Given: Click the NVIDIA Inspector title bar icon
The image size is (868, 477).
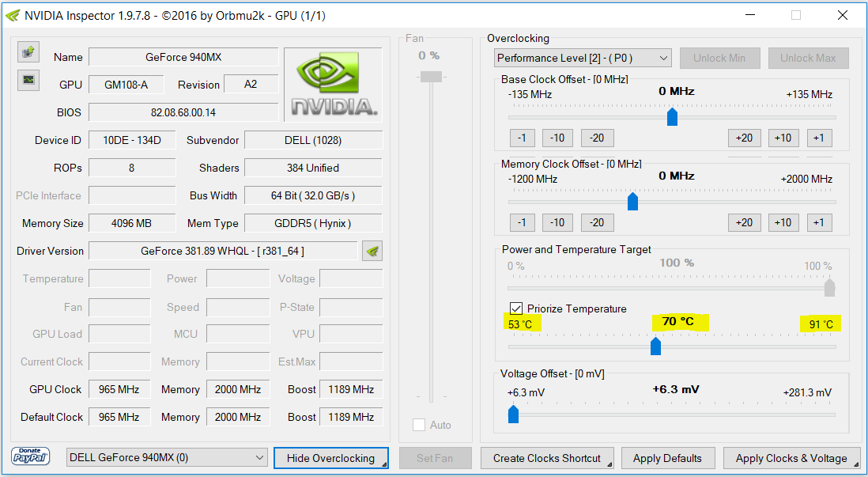Looking at the screenshot, I should [13, 16].
